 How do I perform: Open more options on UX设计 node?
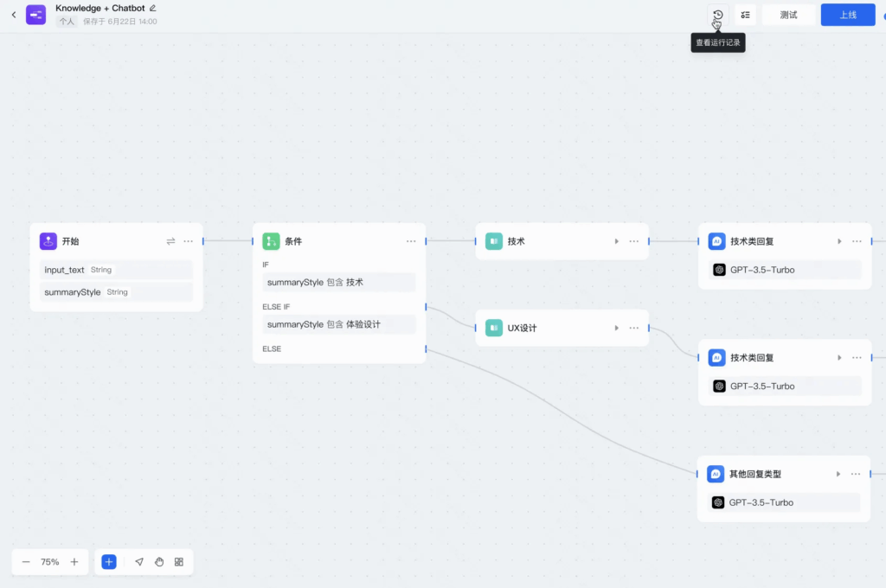point(634,328)
